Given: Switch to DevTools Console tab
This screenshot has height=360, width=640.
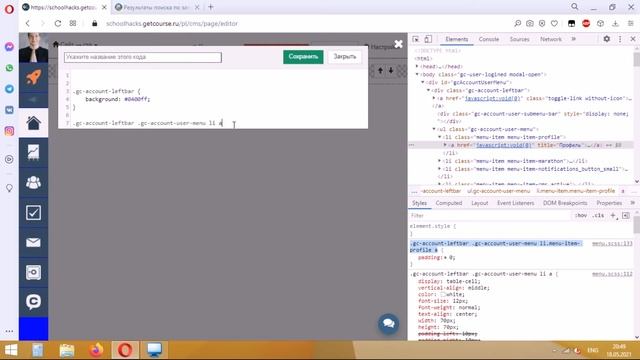Looking at the screenshot, I should (x=489, y=39).
